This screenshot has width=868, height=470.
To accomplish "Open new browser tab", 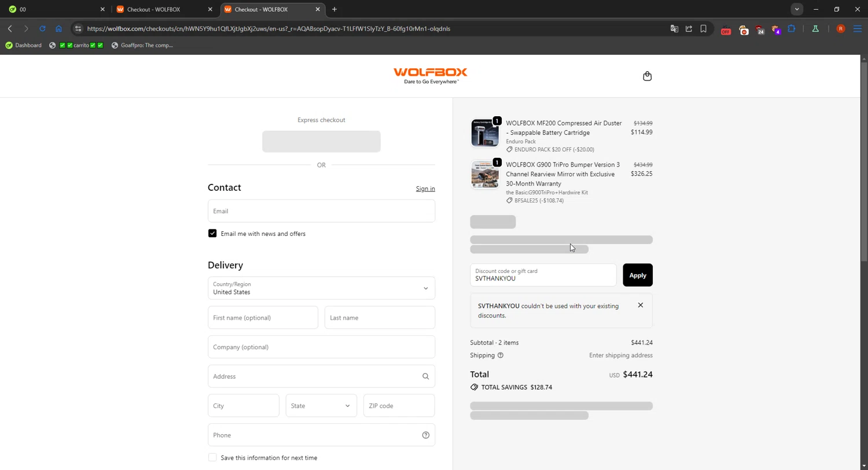I will (334, 9).
